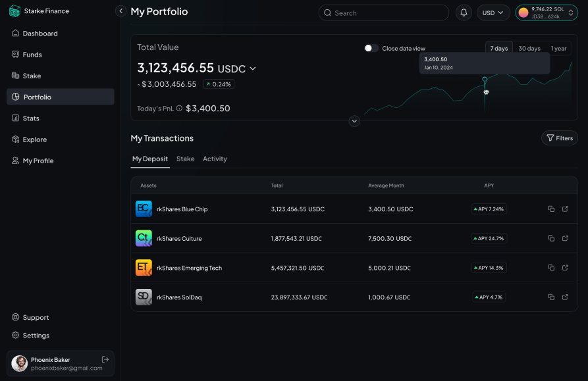Focus the Search input field
This screenshot has height=381, width=588.
click(x=384, y=13)
